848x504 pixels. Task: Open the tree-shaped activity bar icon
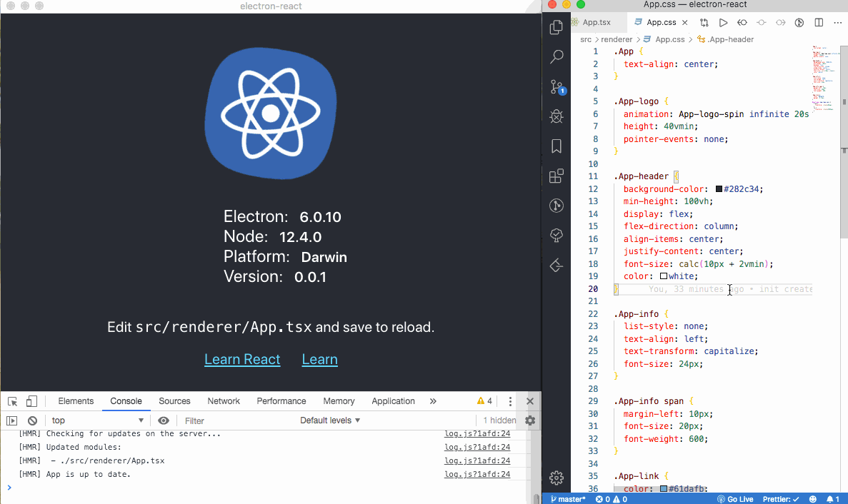tap(556, 235)
